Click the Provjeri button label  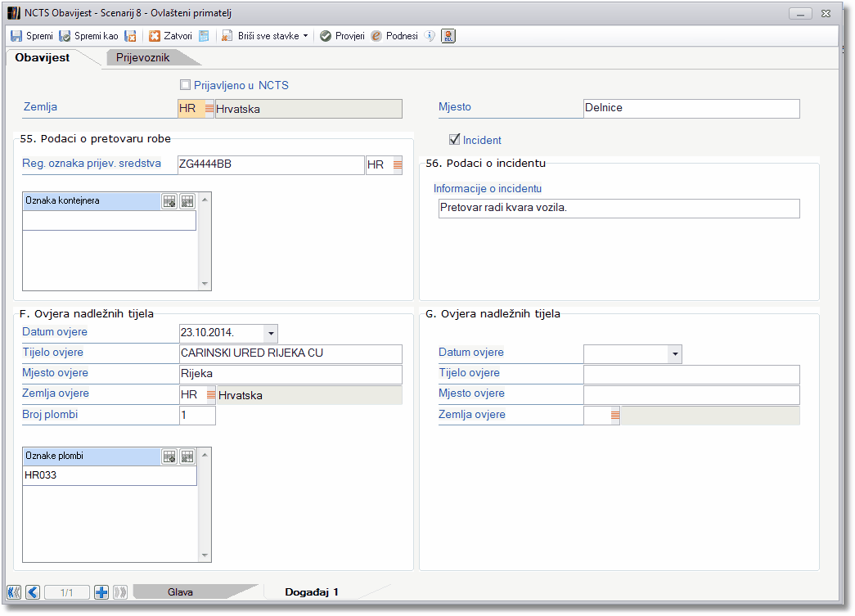350,36
